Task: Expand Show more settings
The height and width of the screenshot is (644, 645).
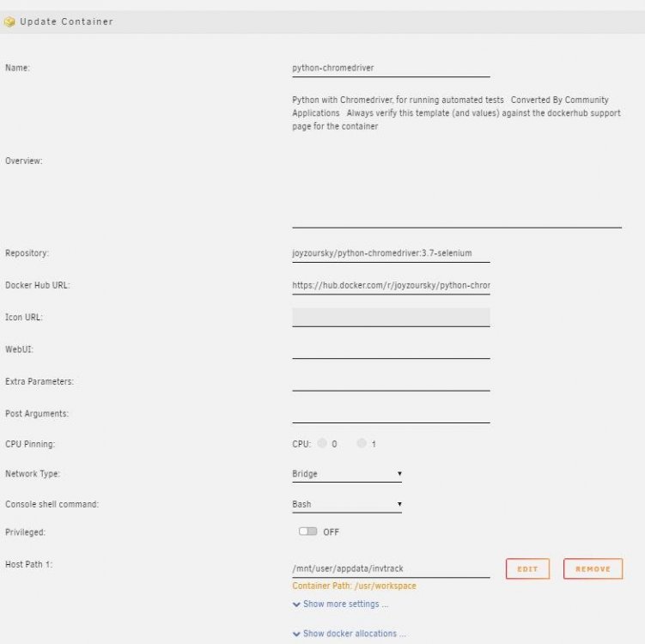Action: point(345,605)
